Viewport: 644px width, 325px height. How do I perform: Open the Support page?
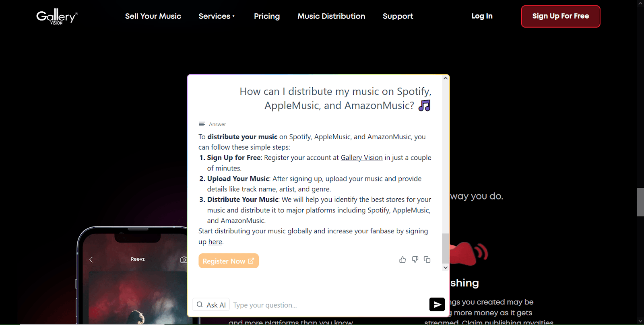398,16
